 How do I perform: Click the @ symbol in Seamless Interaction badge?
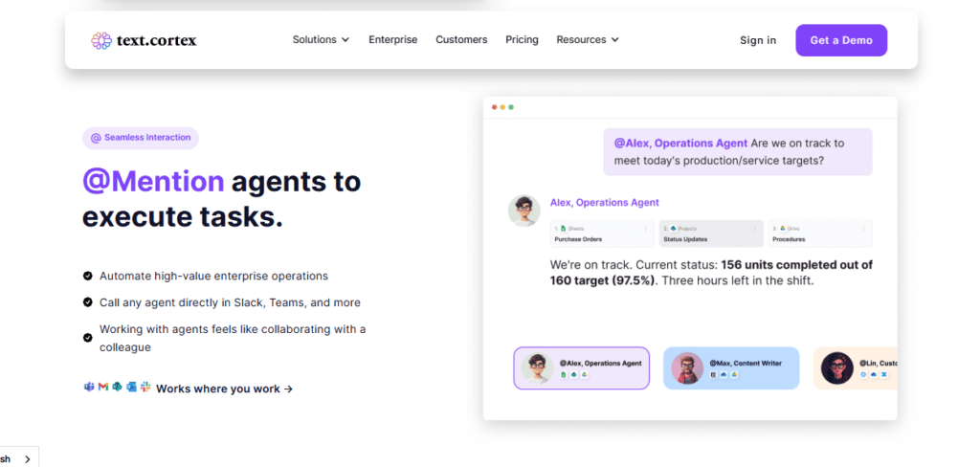96,138
